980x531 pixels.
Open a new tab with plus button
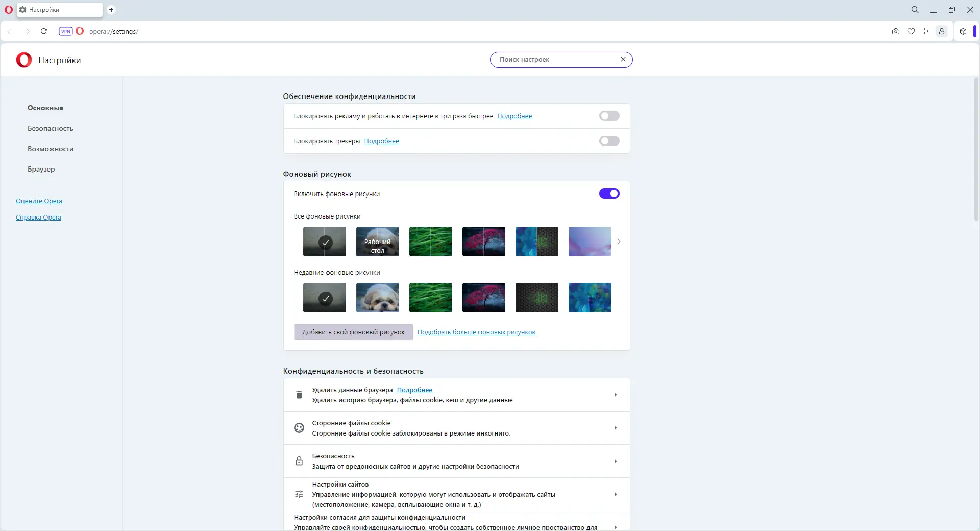tap(111, 10)
